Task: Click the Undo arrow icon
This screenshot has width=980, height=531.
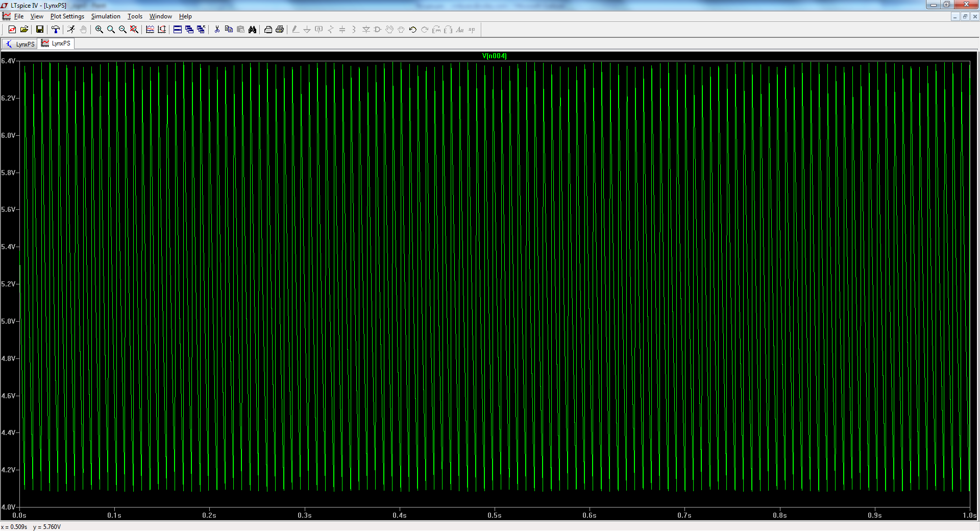Action: [413, 30]
